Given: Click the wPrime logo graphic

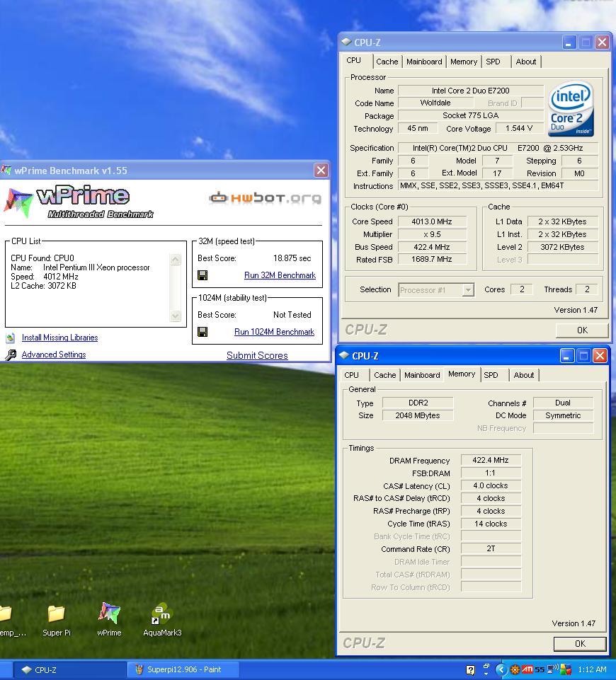Looking at the screenshot, I should pyautogui.click(x=79, y=202).
